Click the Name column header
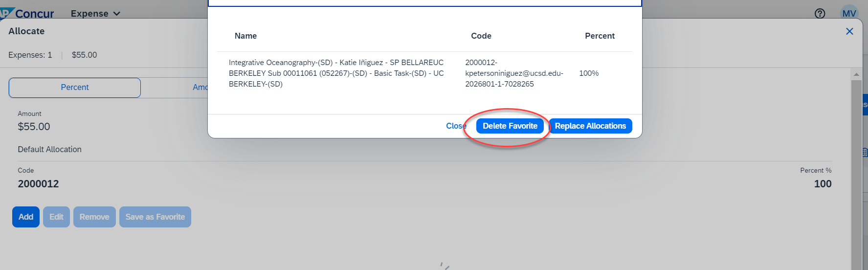Viewport: 868px width, 270px height. click(x=245, y=36)
